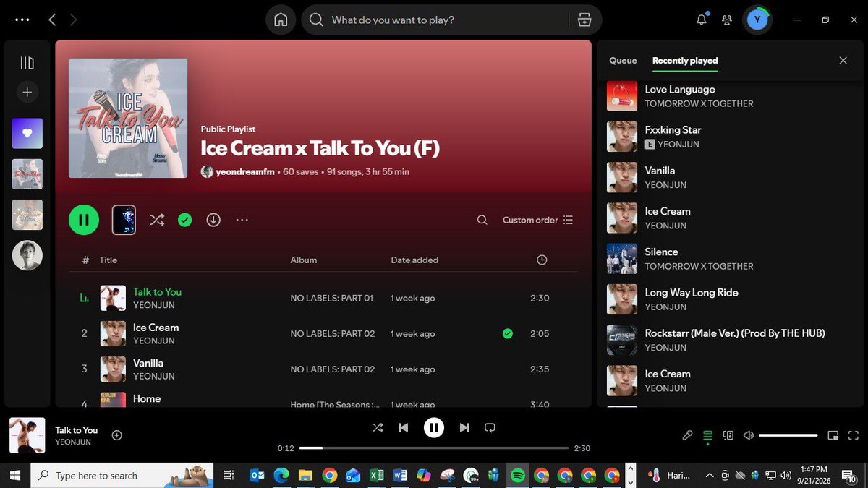Sort by duration clock column header

tap(542, 260)
